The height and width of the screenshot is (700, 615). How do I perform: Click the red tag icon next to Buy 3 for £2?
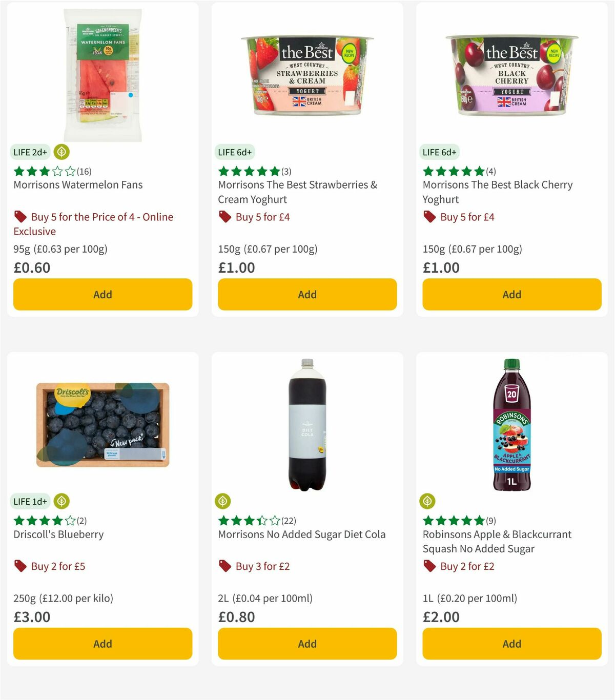click(x=224, y=566)
